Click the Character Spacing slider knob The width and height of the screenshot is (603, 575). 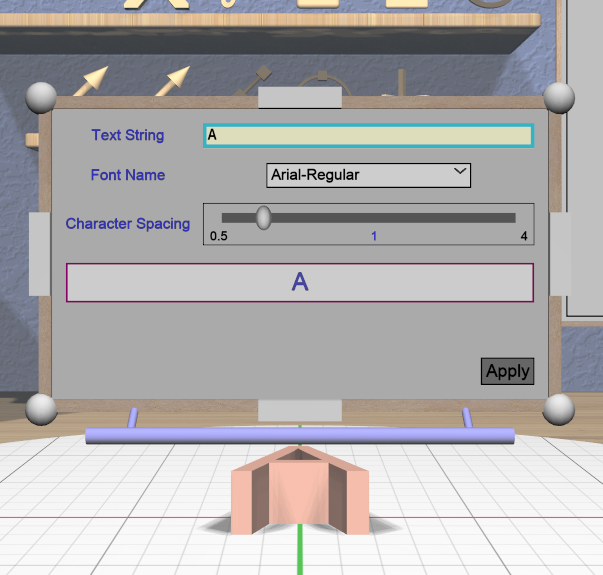[263, 217]
